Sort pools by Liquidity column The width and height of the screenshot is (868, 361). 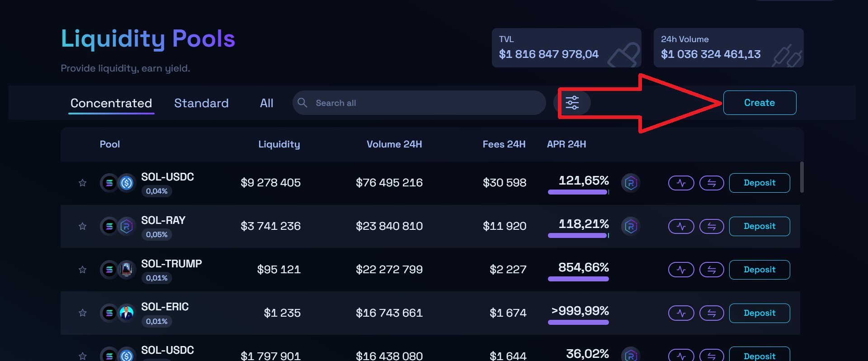click(279, 144)
